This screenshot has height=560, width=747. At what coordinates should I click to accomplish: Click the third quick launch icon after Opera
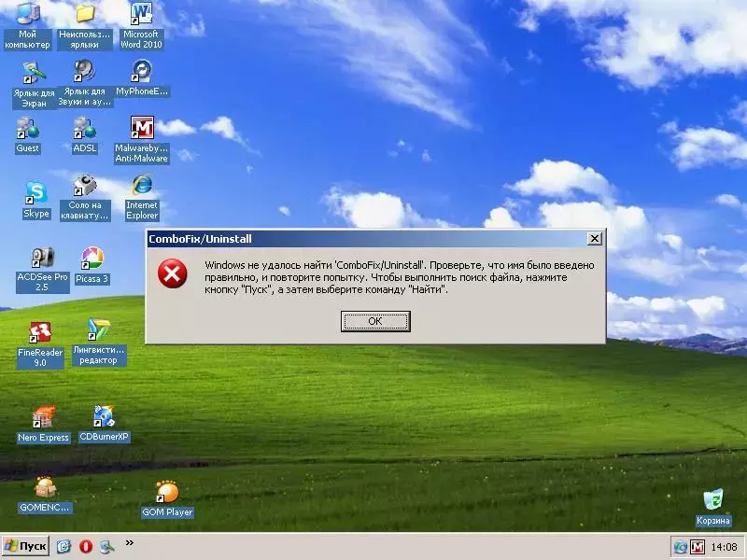coord(107,546)
